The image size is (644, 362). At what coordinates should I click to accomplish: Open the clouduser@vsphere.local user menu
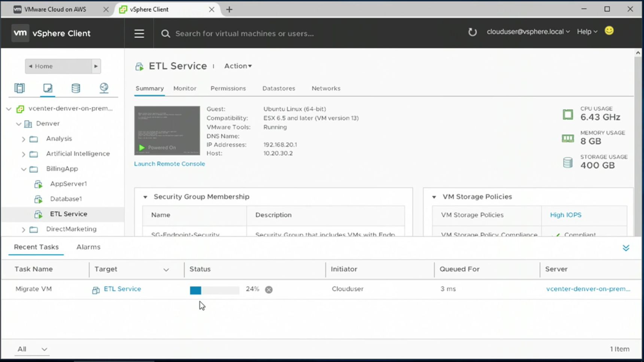(x=528, y=32)
